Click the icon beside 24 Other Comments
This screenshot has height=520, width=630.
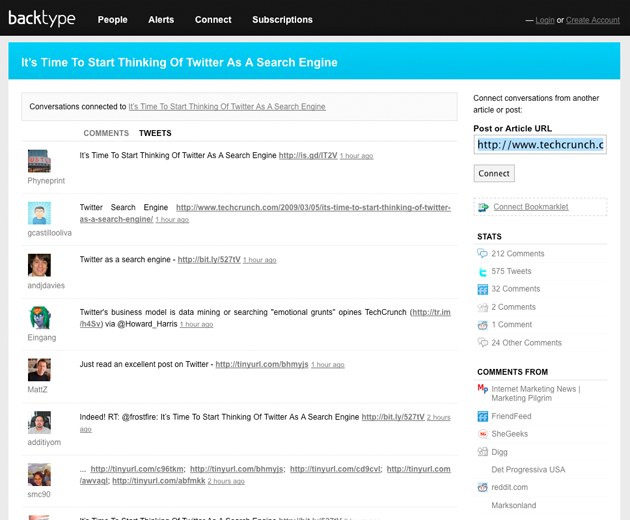click(483, 342)
